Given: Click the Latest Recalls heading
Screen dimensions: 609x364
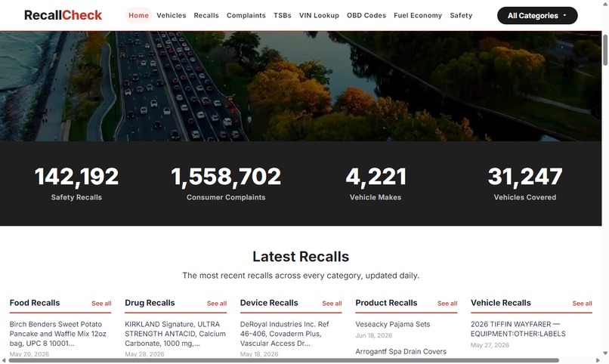Looking at the screenshot, I should pos(301,257).
